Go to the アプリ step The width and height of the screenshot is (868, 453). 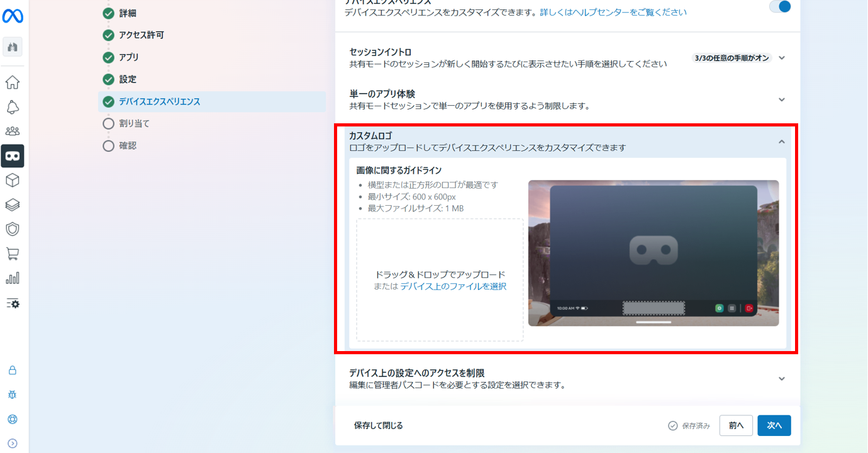tap(129, 57)
